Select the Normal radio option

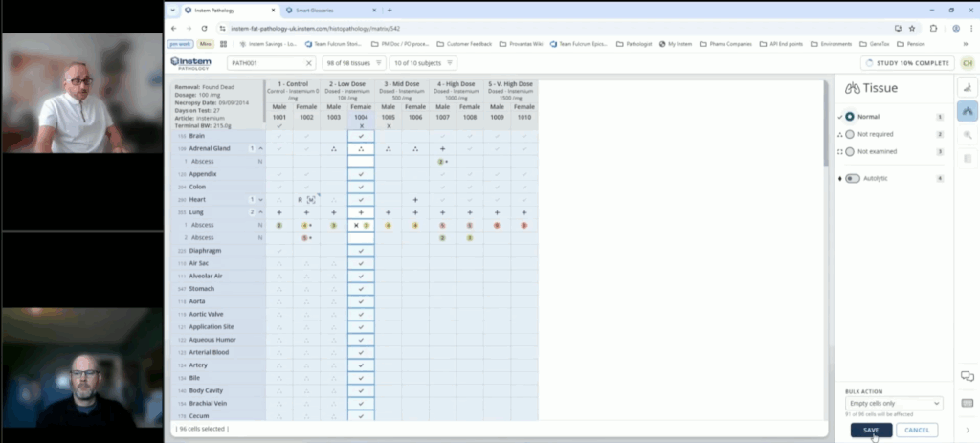pyautogui.click(x=850, y=117)
